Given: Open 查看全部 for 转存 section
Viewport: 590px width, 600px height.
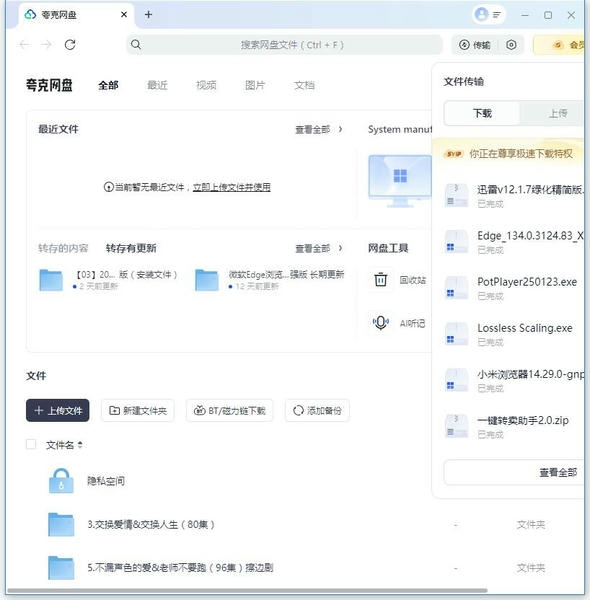Looking at the screenshot, I should [x=318, y=249].
